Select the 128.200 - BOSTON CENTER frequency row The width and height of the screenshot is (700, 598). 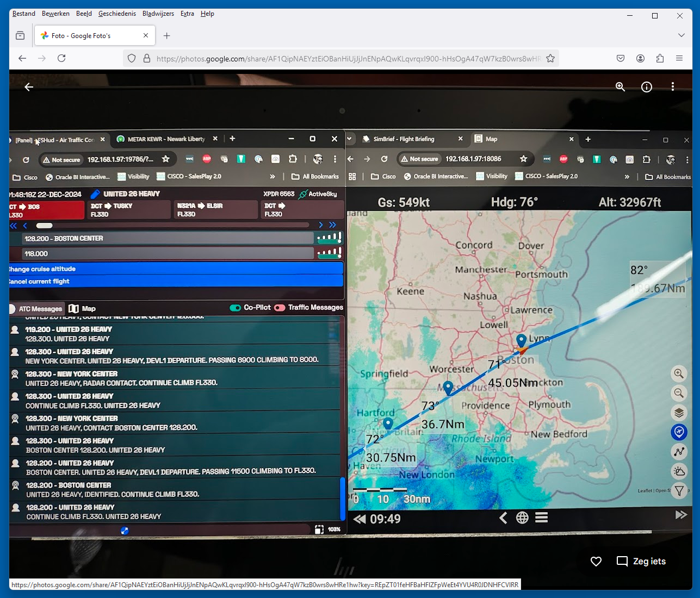pyautogui.click(x=168, y=238)
